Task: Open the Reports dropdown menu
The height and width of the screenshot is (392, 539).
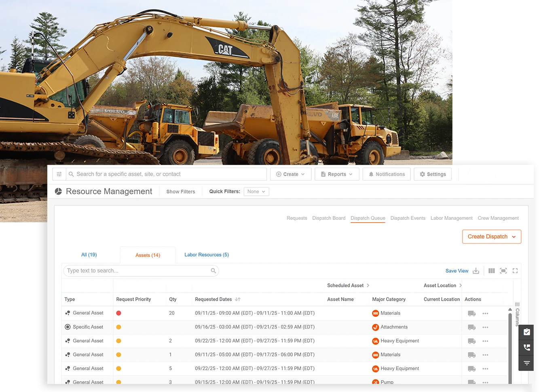Action: tap(337, 174)
